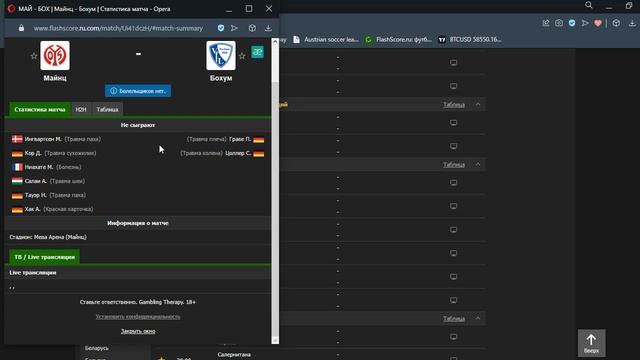Viewport: 640px width, 360px height.
Task: Click the send arrow icon in the popup address bar
Action: 234,28
